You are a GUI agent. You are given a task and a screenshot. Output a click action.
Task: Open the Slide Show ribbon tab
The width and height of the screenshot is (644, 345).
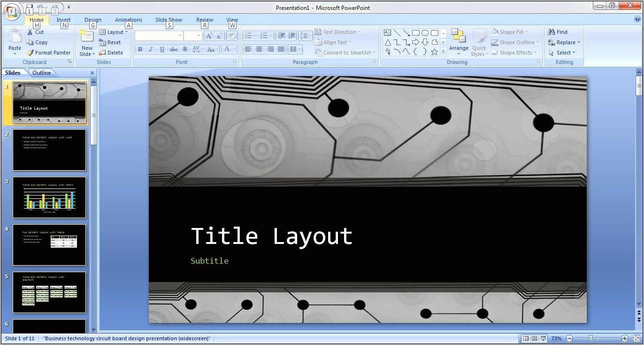pyautogui.click(x=169, y=20)
